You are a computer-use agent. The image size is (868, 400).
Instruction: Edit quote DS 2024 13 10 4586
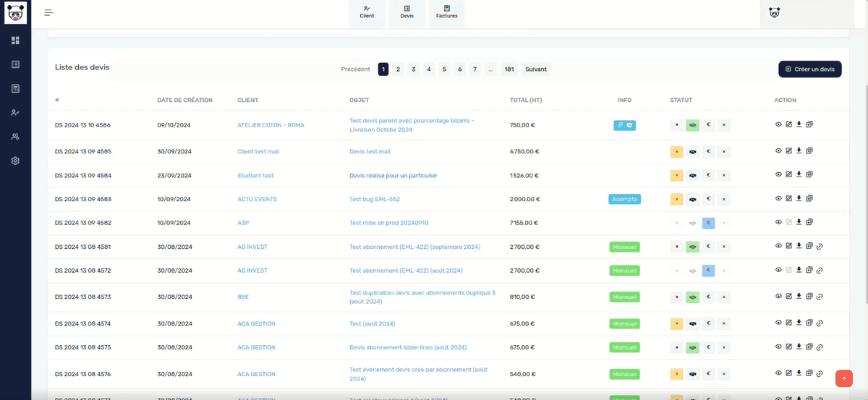(788, 124)
